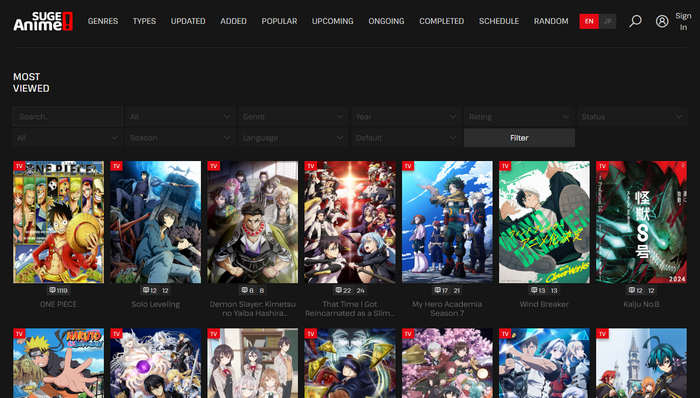Open the SCHEDULE page

499,21
